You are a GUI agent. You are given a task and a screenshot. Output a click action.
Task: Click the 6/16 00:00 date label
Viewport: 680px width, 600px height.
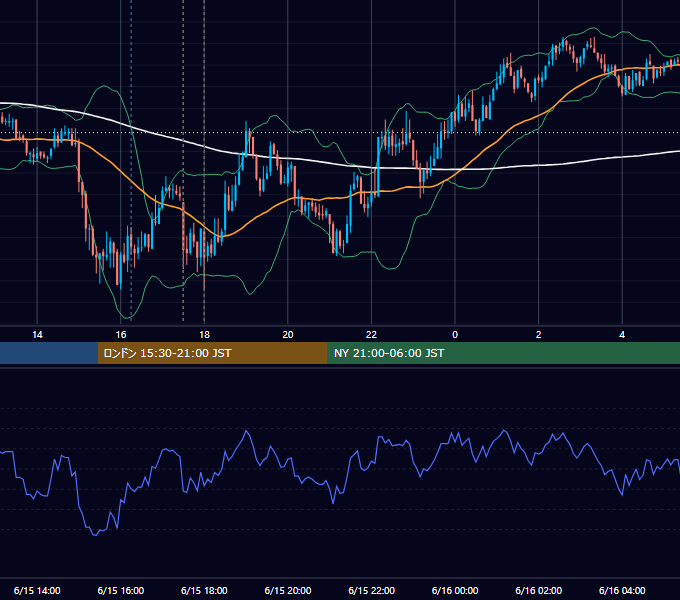point(455,590)
